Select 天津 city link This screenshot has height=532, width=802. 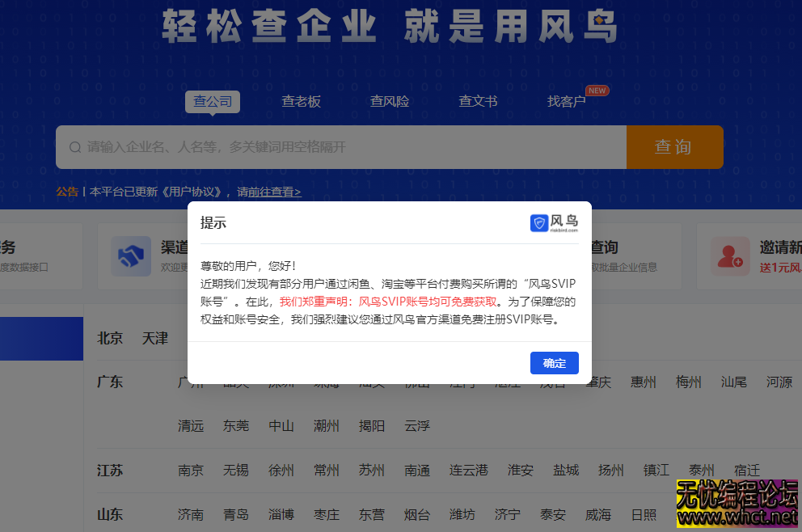155,338
